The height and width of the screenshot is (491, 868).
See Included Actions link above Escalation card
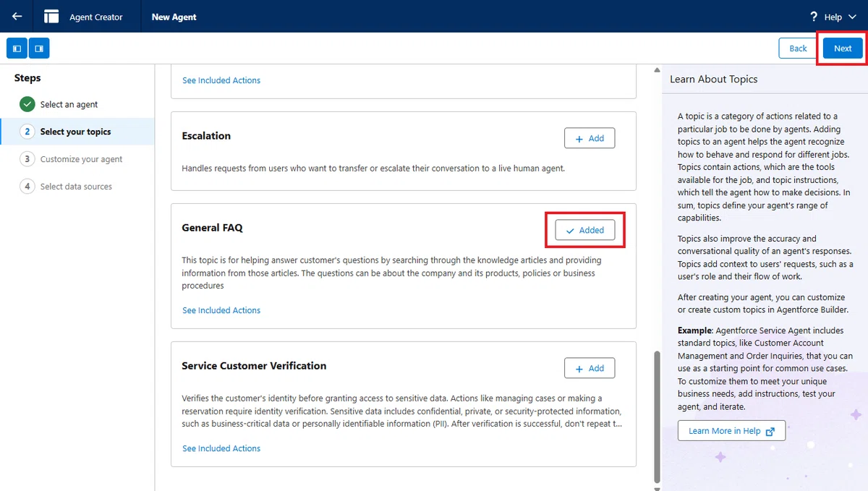coord(221,80)
